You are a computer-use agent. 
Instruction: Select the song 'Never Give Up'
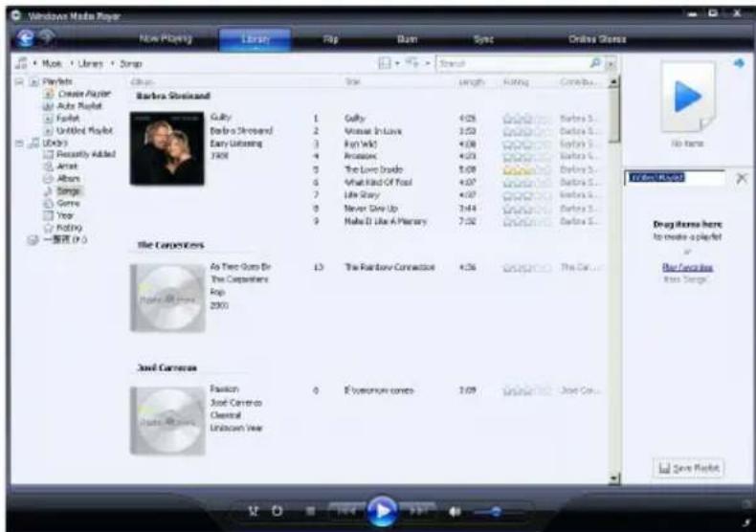click(x=370, y=209)
